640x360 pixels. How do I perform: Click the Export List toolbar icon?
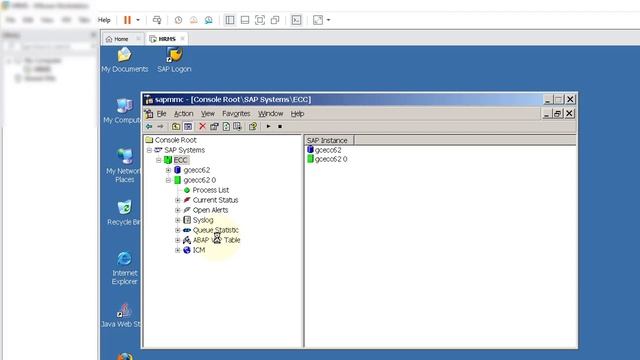pos(237,127)
